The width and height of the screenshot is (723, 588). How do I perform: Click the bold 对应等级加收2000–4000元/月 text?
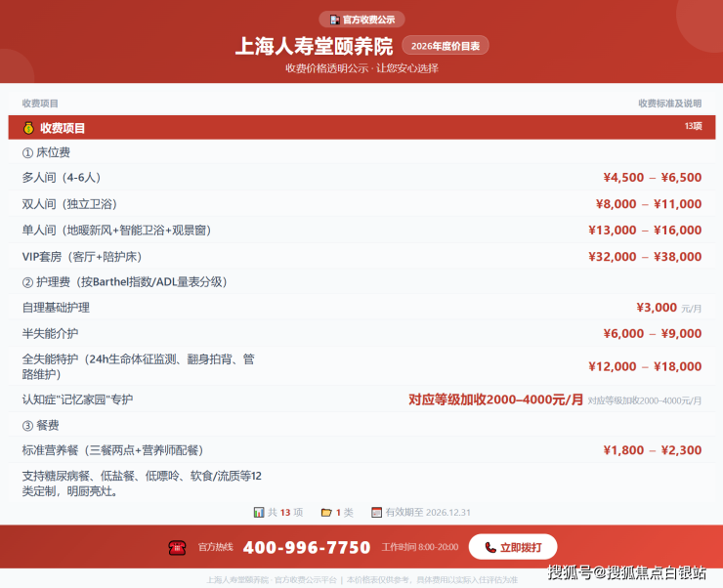click(x=495, y=399)
